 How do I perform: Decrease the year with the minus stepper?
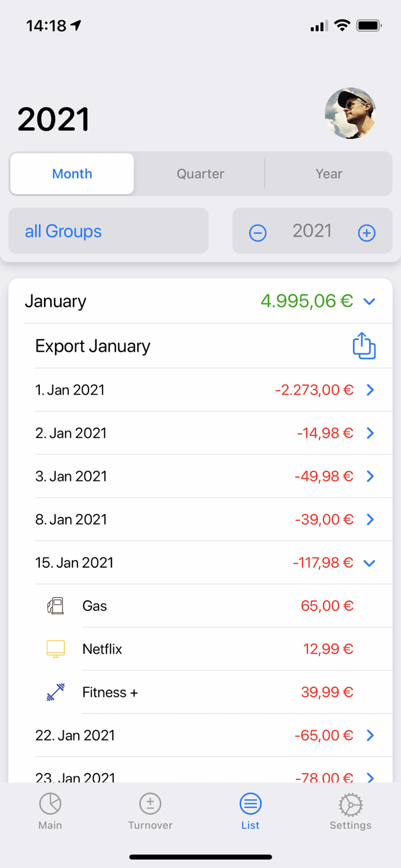(x=257, y=233)
